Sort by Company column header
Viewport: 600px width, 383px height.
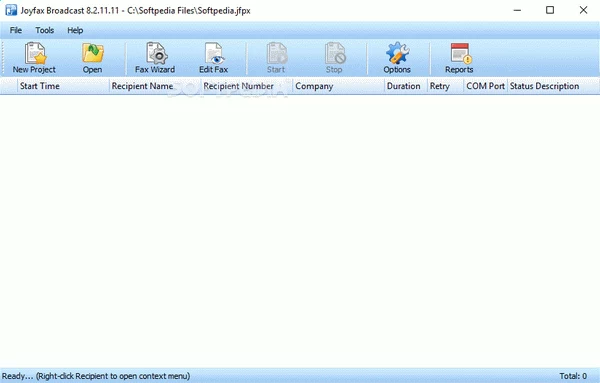click(x=339, y=86)
